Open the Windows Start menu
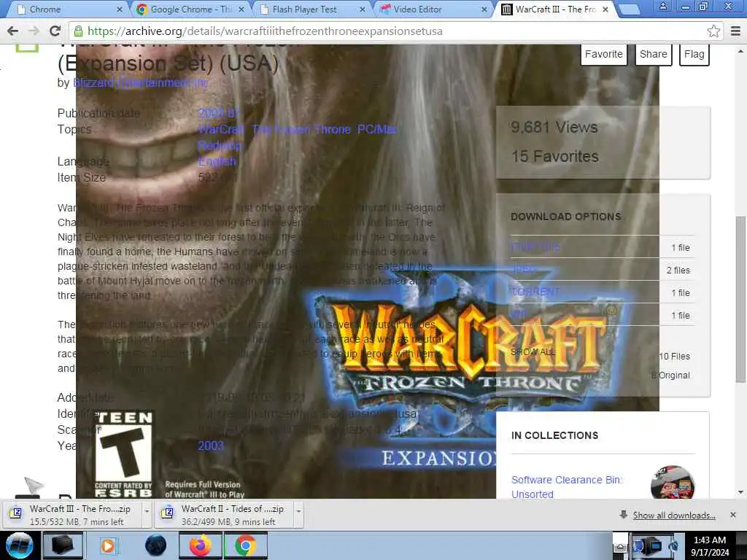Image resolution: width=747 pixels, height=560 pixels. pyautogui.click(x=20, y=545)
